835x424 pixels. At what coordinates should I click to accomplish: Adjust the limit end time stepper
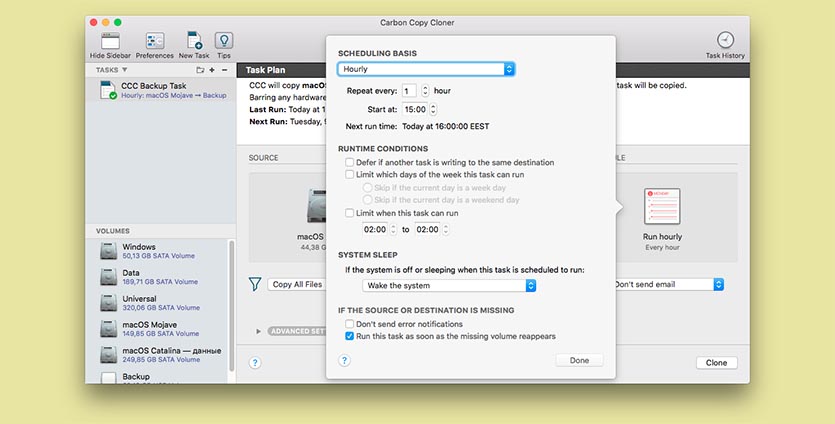(446, 230)
